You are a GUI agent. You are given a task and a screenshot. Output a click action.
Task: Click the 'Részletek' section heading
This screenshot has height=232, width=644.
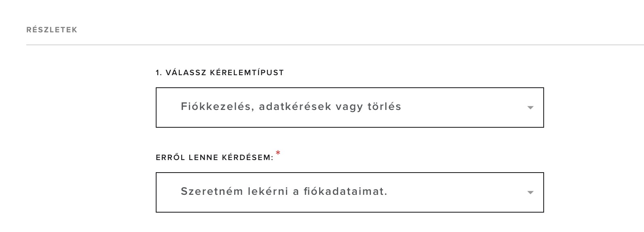52,30
